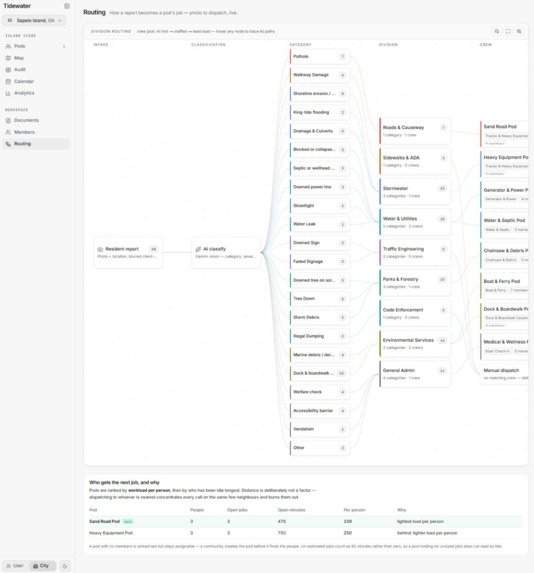Open the Map view

click(x=36, y=58)
